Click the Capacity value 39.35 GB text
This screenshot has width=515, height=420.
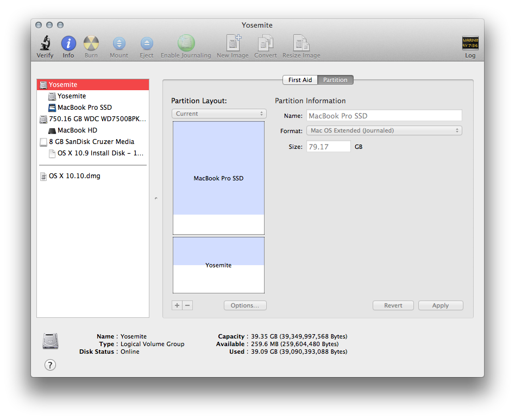pyautogui.click(x=299, y=336)
